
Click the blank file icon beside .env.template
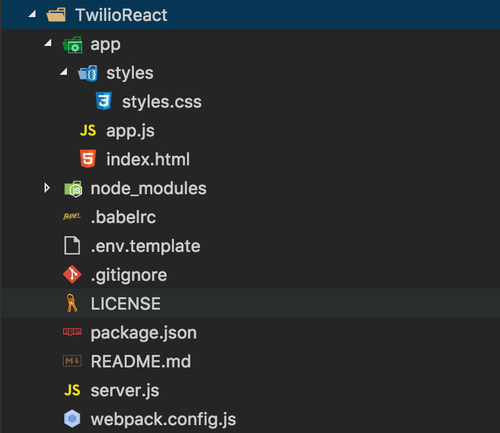72,246
